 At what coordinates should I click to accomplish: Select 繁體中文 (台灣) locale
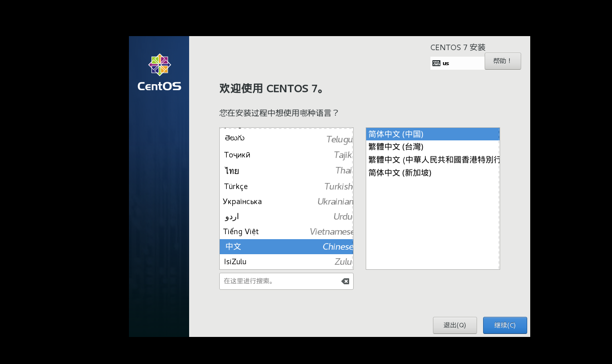[x=432, y=146]
